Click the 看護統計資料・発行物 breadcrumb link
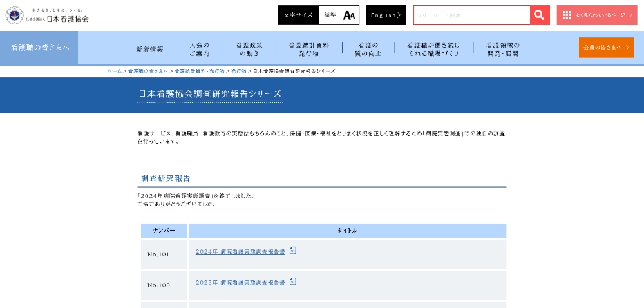 tap(199, 71)
